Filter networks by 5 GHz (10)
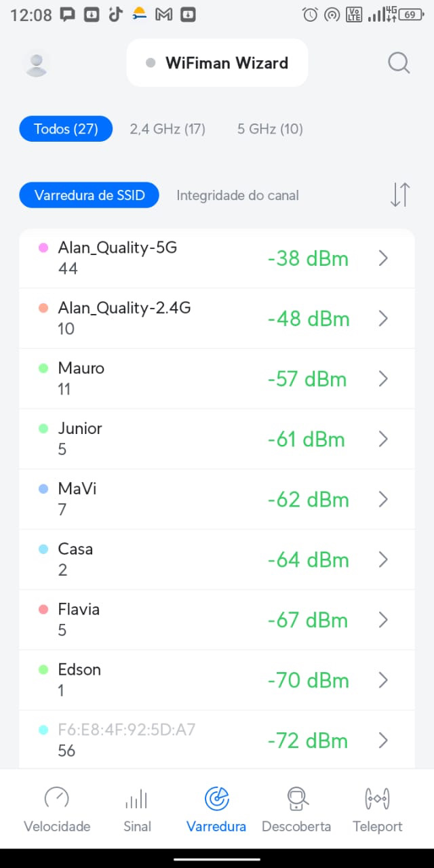This screenshot has height=868, width=434. click(x=270, y=129)
